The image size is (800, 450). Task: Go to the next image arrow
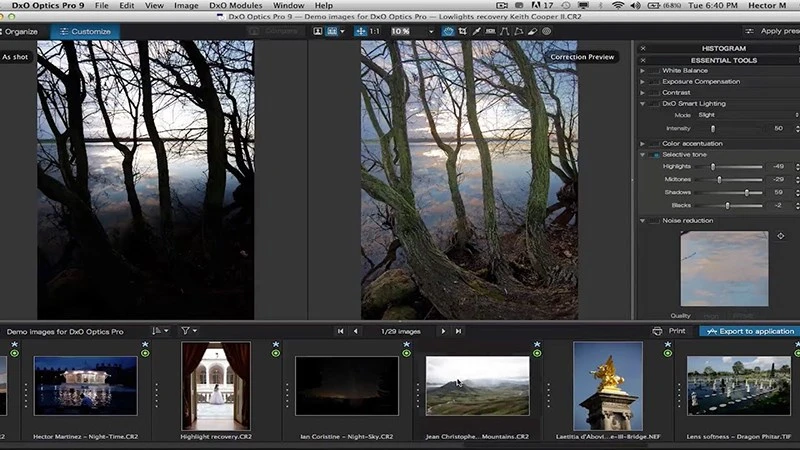coord(443,331)
